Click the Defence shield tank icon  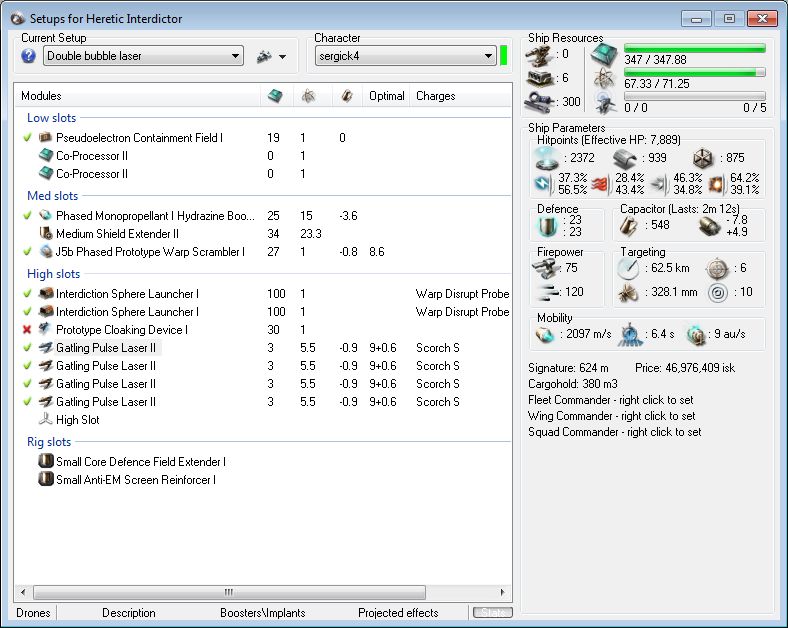547,226
